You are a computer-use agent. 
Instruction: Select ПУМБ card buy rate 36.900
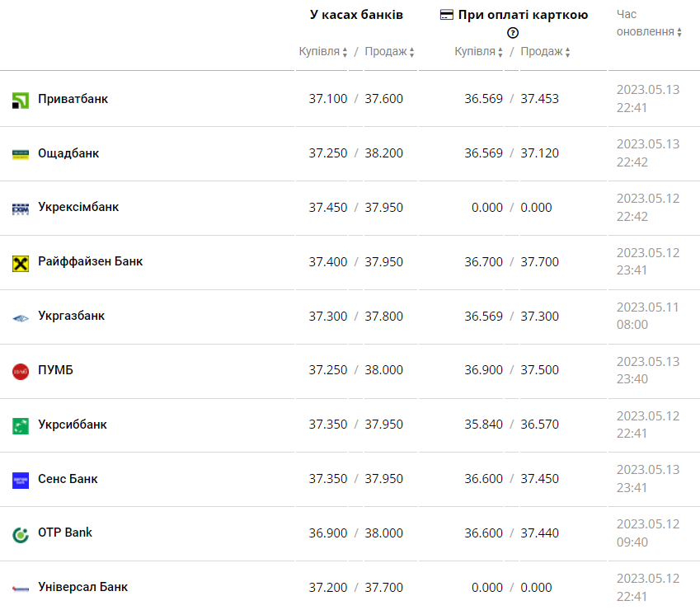(x=483, y=370)
